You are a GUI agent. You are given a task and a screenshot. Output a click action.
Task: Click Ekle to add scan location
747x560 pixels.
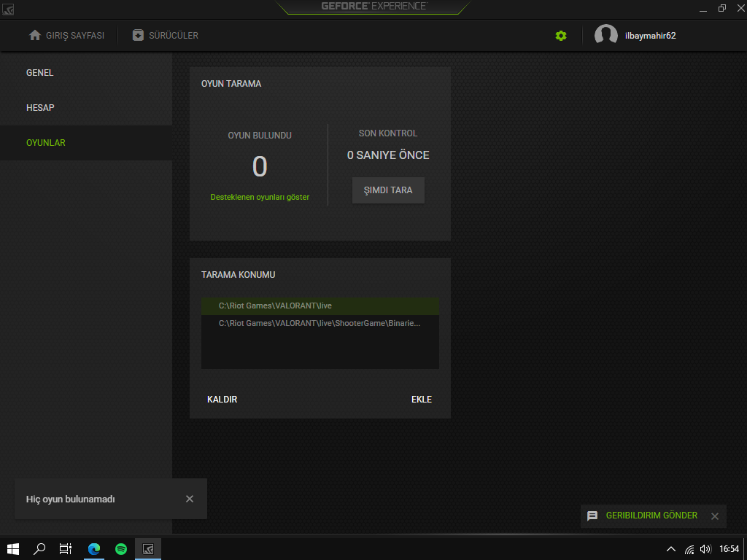[422, 400]
